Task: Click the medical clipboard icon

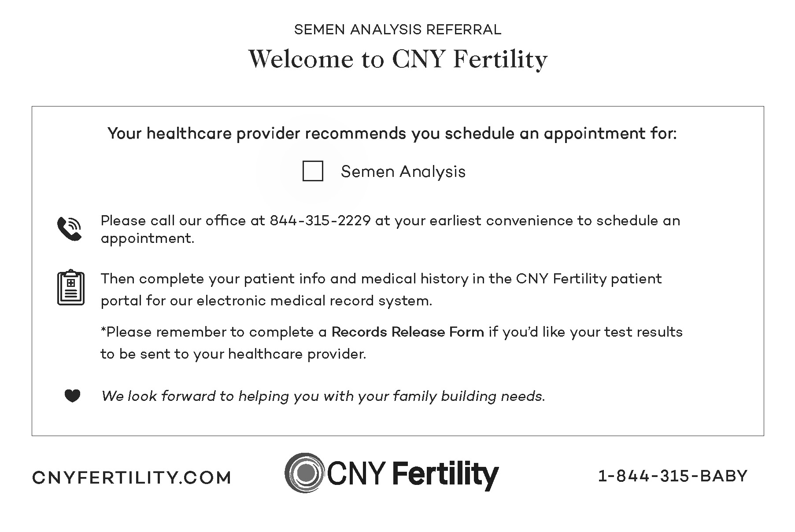Action: [x=71, y=287]
